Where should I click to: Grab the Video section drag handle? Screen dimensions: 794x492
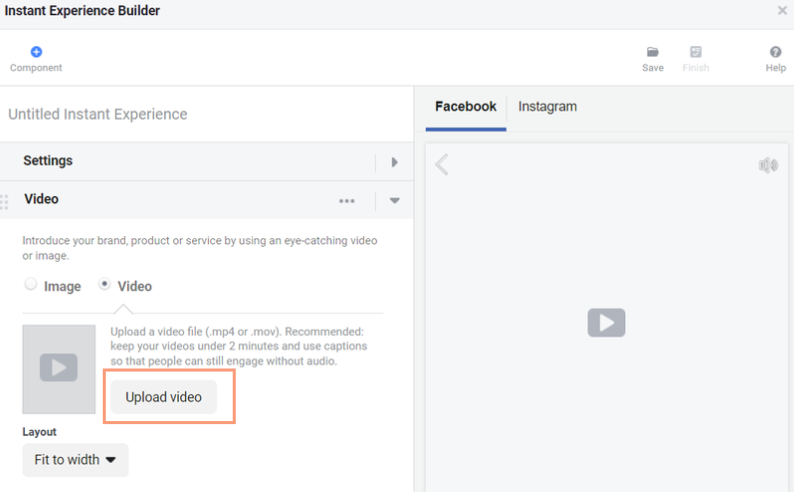5,201
